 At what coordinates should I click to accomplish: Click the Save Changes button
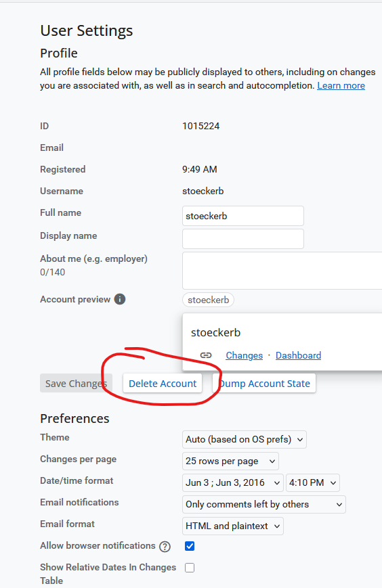coord(76,383)
